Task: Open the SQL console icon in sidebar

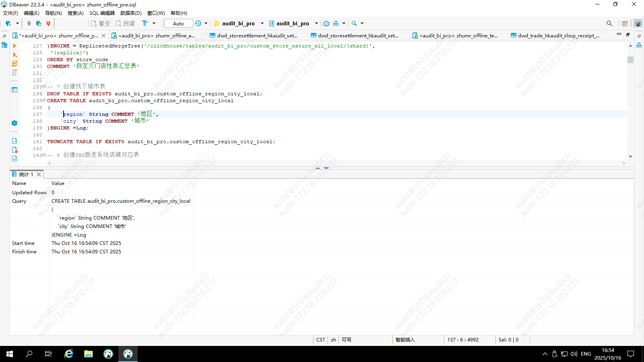Action: click(14, 90)
